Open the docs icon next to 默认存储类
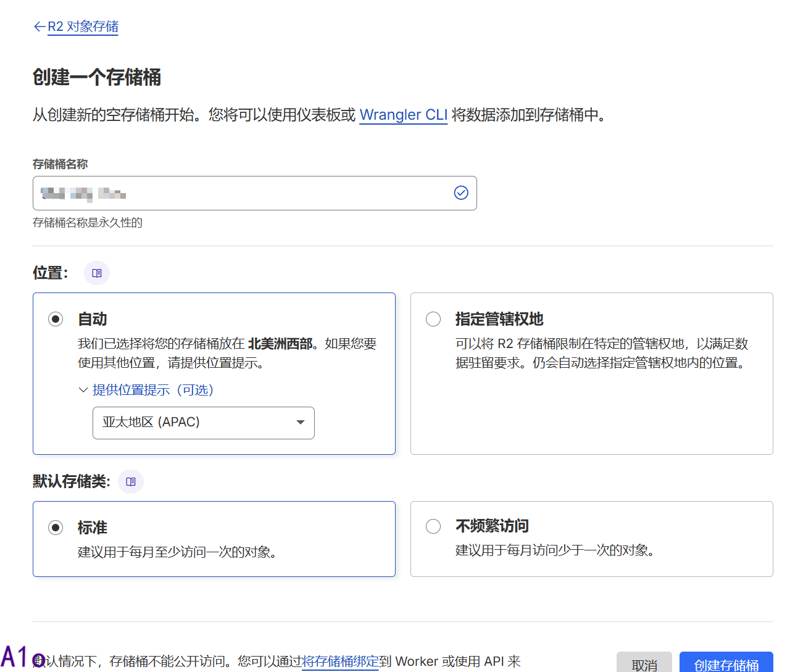Screen dimensions: 790x672 pos(131,481)
